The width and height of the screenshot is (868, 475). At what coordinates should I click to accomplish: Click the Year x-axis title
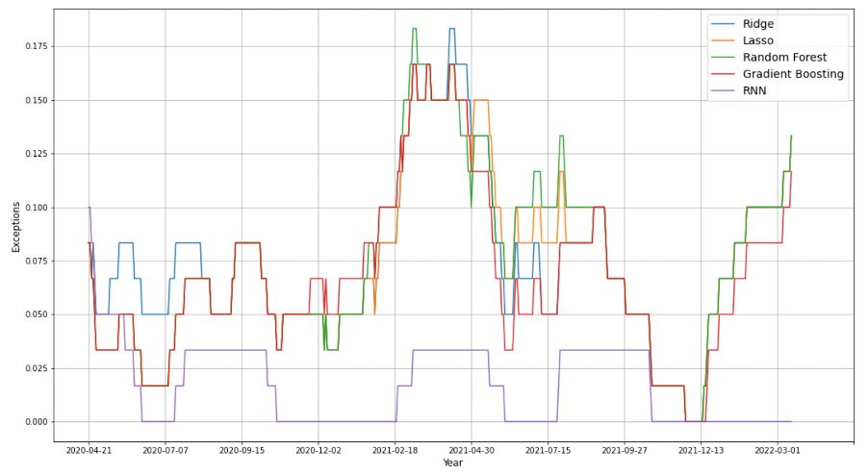452,462
